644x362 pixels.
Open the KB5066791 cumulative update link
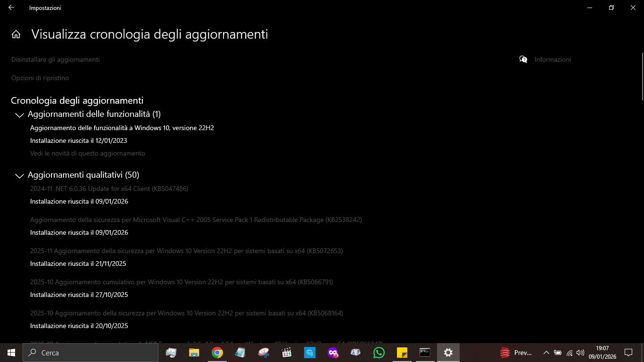pyautogui.click(x=182, y=282)
